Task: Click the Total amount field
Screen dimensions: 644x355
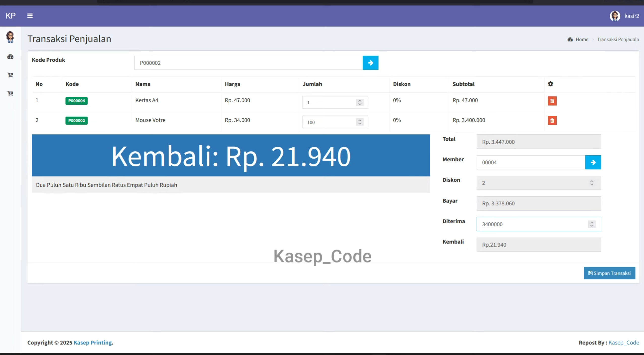Action: point(539,142)
